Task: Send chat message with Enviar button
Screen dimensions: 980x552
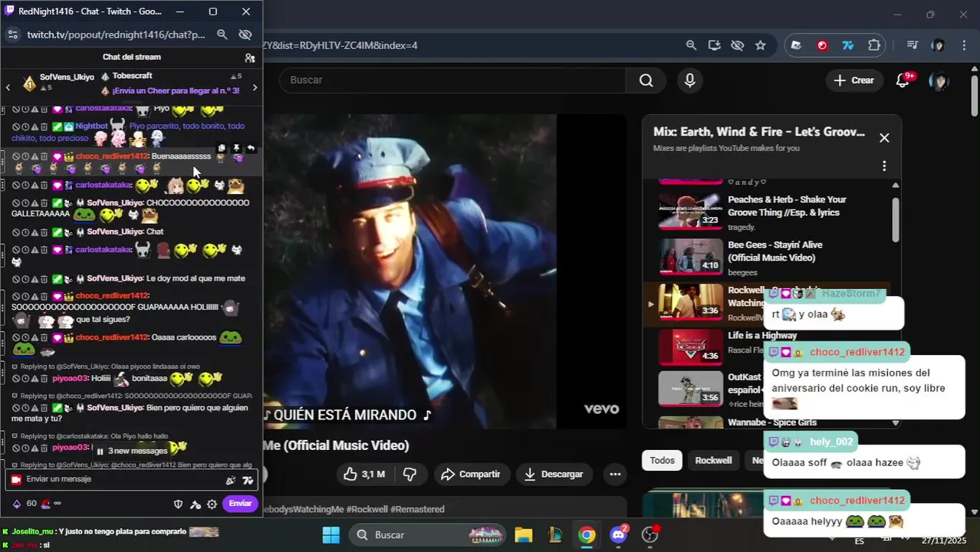Action: click(240, 504)
